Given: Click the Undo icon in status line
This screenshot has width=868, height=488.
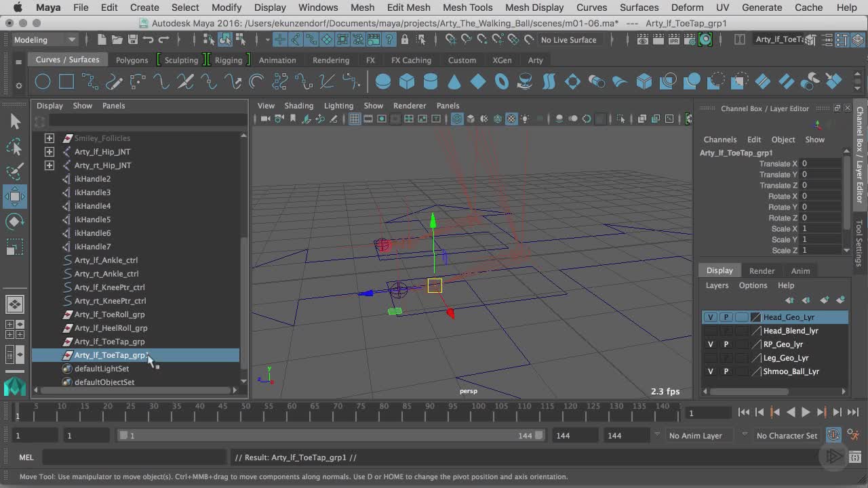Looking at the screenshot, I should click(149, 39).
